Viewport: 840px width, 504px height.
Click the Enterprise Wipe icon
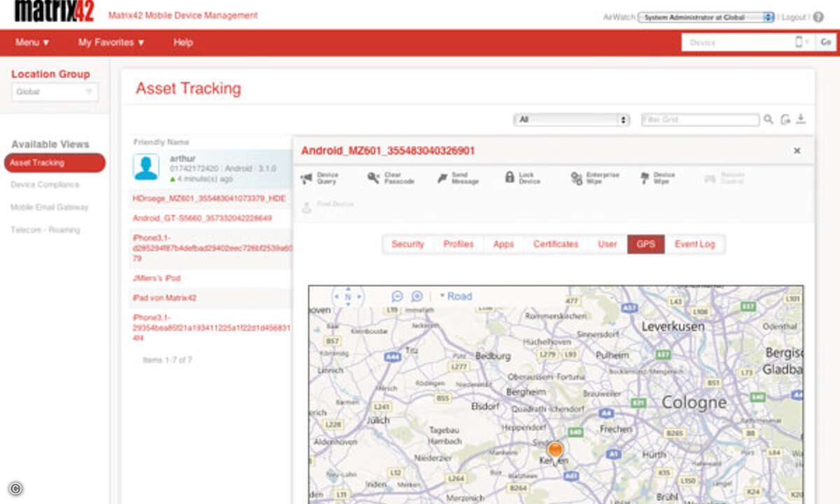coord(576,178)
